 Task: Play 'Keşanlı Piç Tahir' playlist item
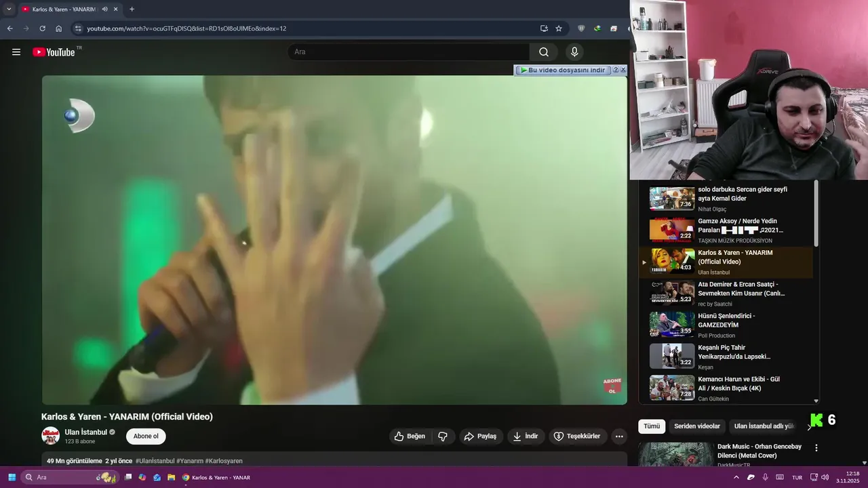(x=726, y=357)
